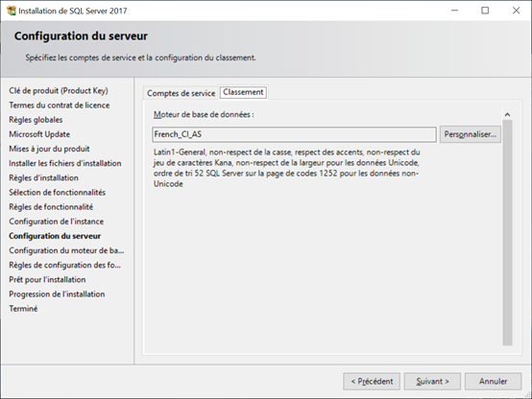Image resolution: width=532 pixels, height=399 pixels.
Task: Select the Classement tab
Action: [x=243, y=92]
